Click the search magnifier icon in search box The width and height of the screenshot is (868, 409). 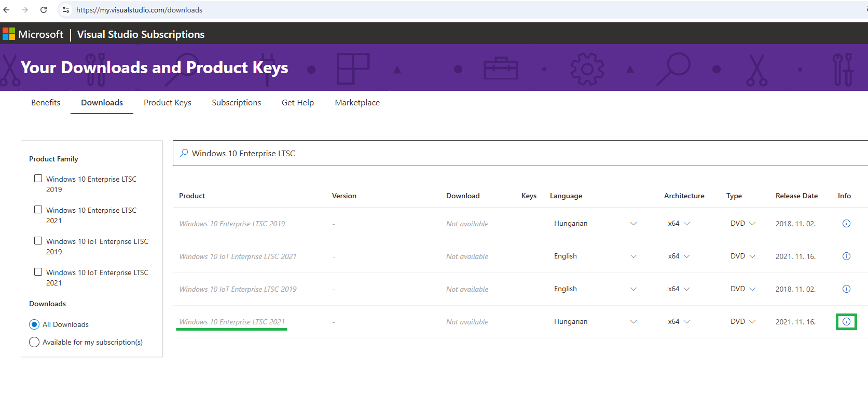click(184, 153)
